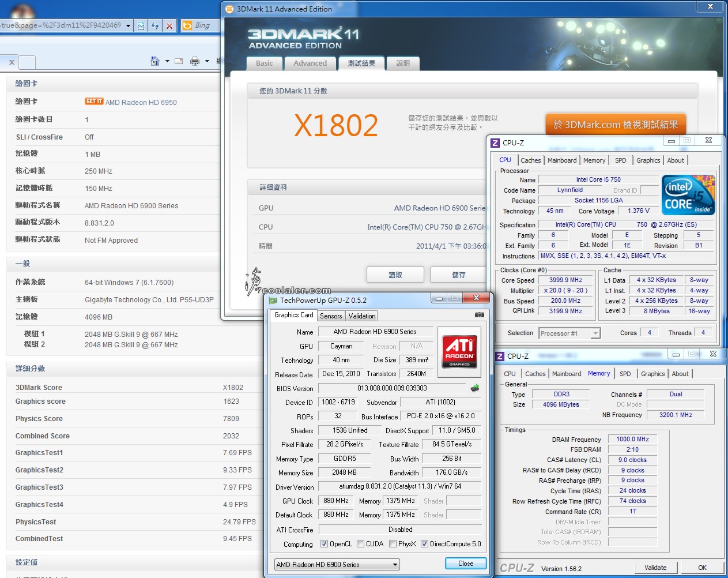Click into the browser URL address field
This screenshot has width=728, height=578.
click(61, 25)
